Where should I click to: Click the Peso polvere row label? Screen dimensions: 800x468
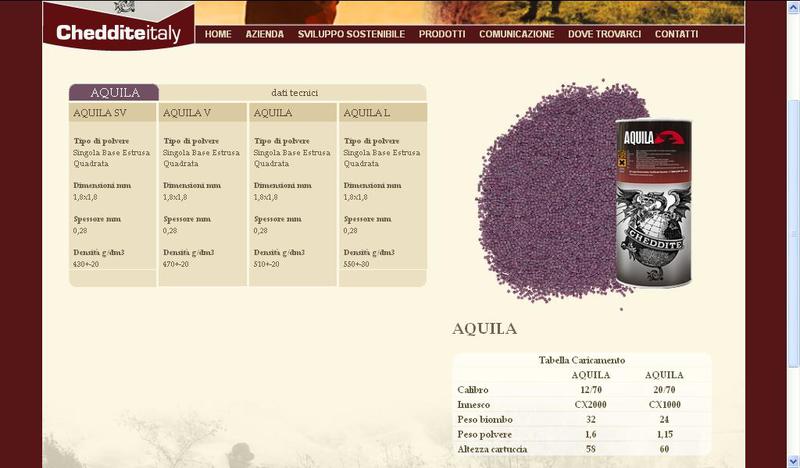(484, 434)
